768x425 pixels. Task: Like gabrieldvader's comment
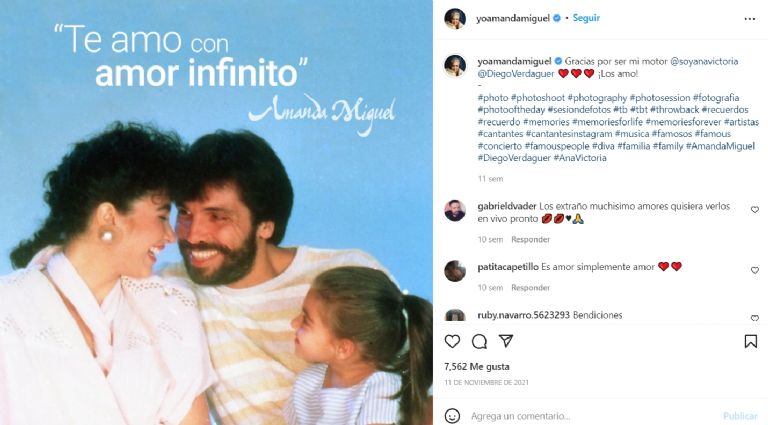pyautogui.click(x=755, y=210)
